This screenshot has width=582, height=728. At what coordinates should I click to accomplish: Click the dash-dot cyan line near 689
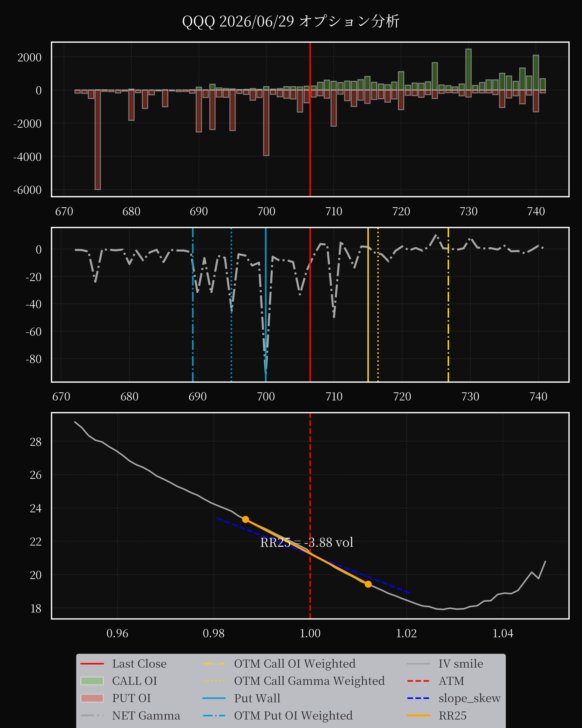193,305
